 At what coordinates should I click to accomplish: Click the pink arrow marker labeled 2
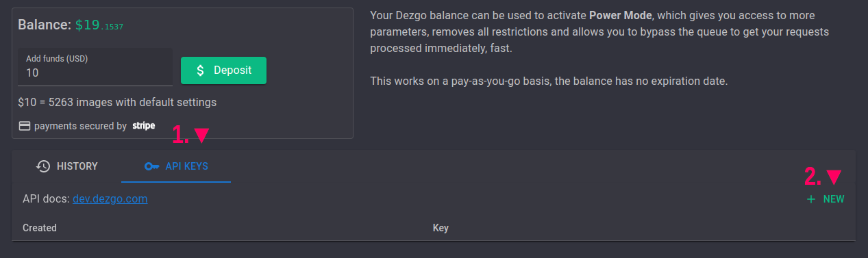833,177
